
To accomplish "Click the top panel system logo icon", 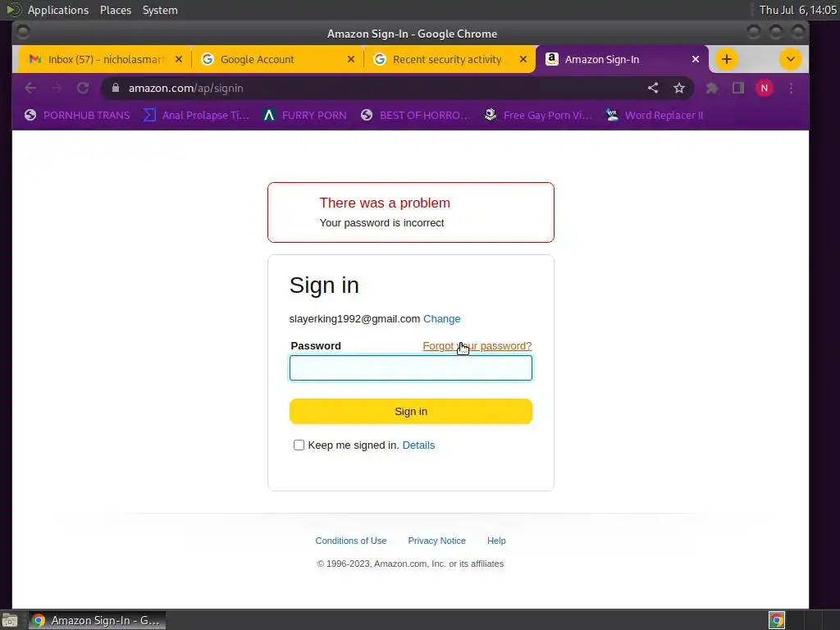I will (13, 10).
